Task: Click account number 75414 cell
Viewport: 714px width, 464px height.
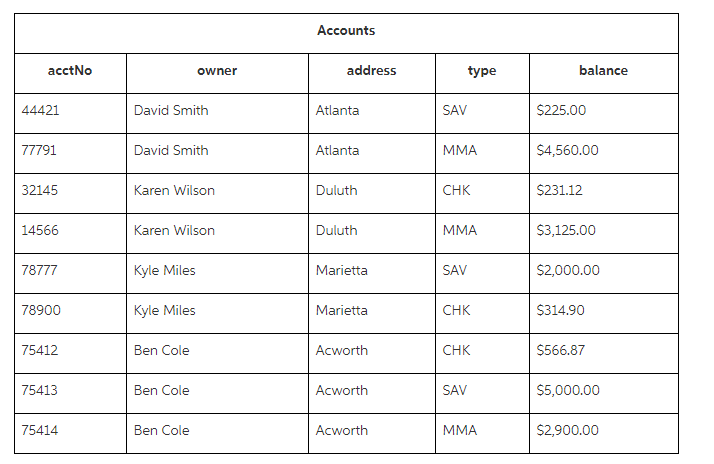Action: tap(40, 430)
